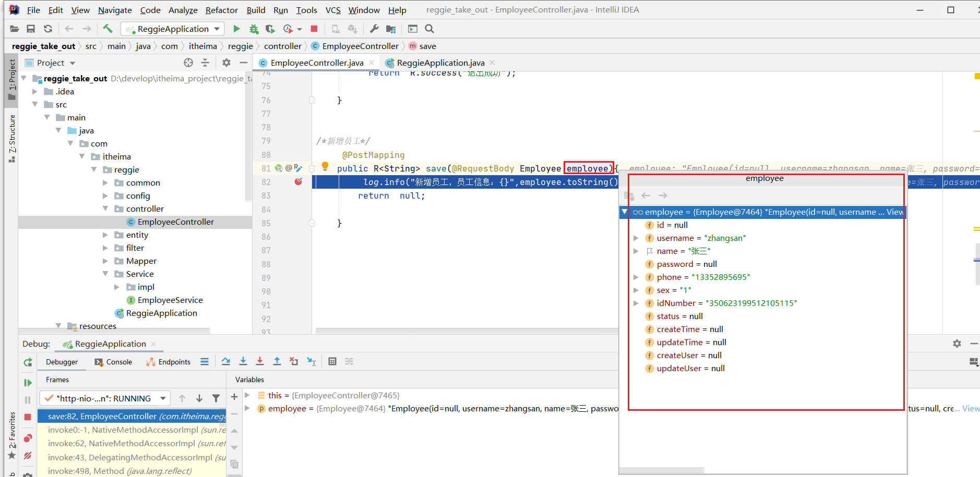
Task: Click View Breakpoints double red circle icon
Action: coord(28,438)
